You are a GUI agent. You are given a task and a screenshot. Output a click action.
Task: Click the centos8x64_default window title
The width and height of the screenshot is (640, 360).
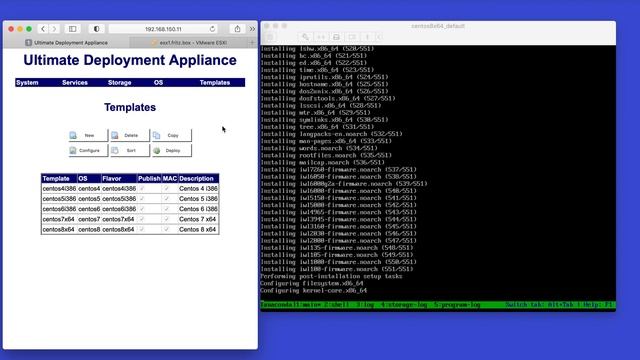click(438, 26)
